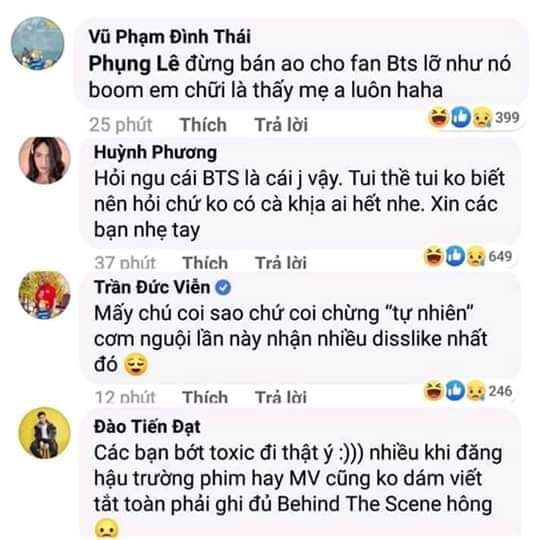Viewport: 540px width, 540px height.
Task: Click the haha emoji on Huỳnh Phương's comment
Action: [x=434, y=256]
